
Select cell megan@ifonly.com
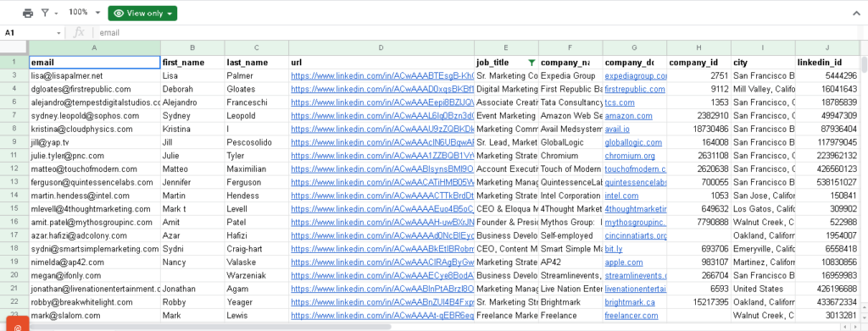pos(95,275)
